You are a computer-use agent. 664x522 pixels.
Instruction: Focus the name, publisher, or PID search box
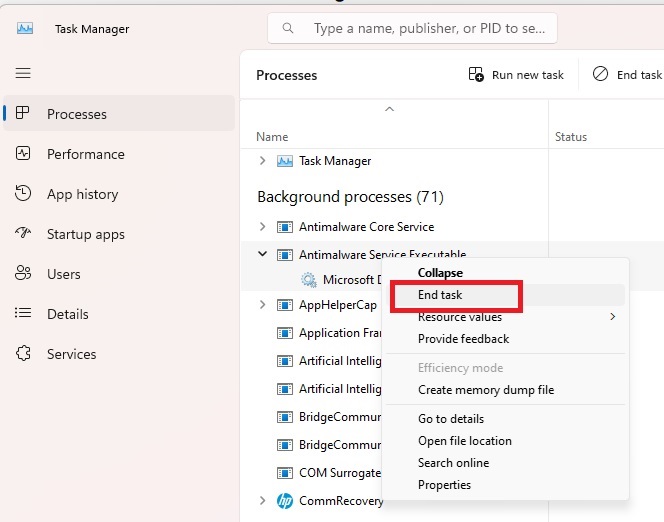(x=412, y=28)
